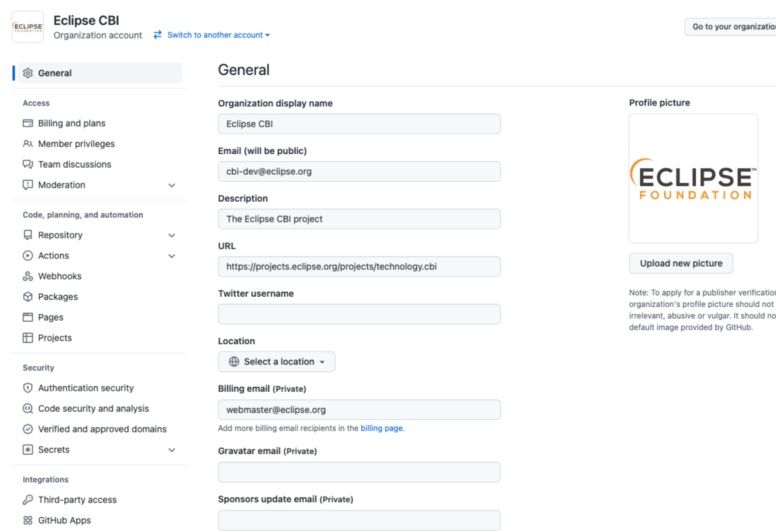Click the Eclipse Foundation profile picture

(693, 179)
